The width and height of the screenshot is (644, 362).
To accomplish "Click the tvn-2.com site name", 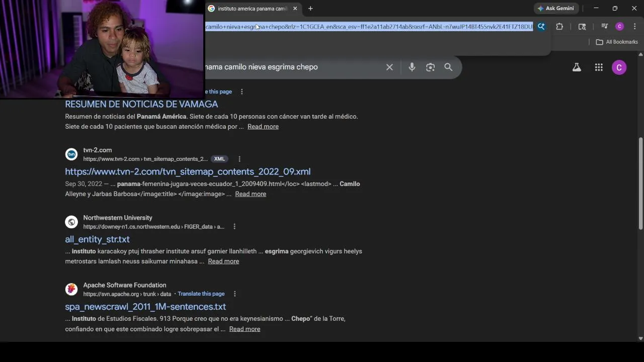I will click(x=98, y=150).
